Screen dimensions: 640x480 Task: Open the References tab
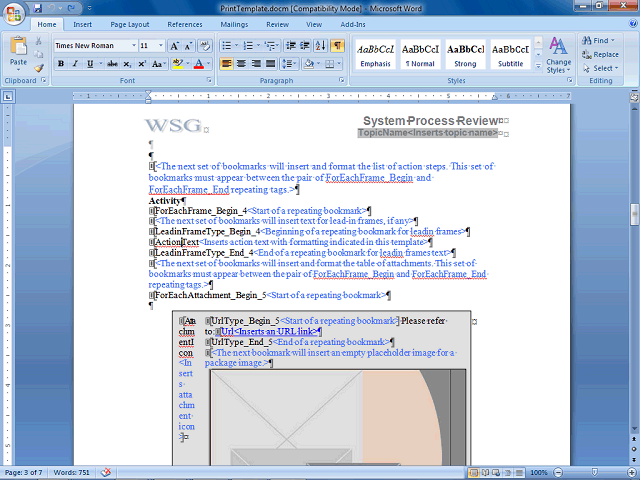pos(185,24)
